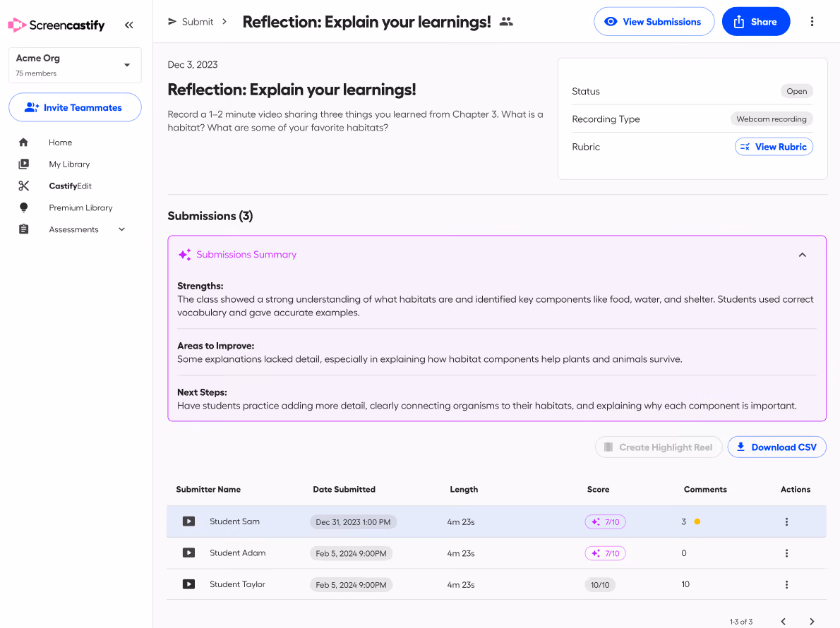The image size is (840, 628).
Task: Collapse the Submissions Summary panel
Action: click(803, 255)
